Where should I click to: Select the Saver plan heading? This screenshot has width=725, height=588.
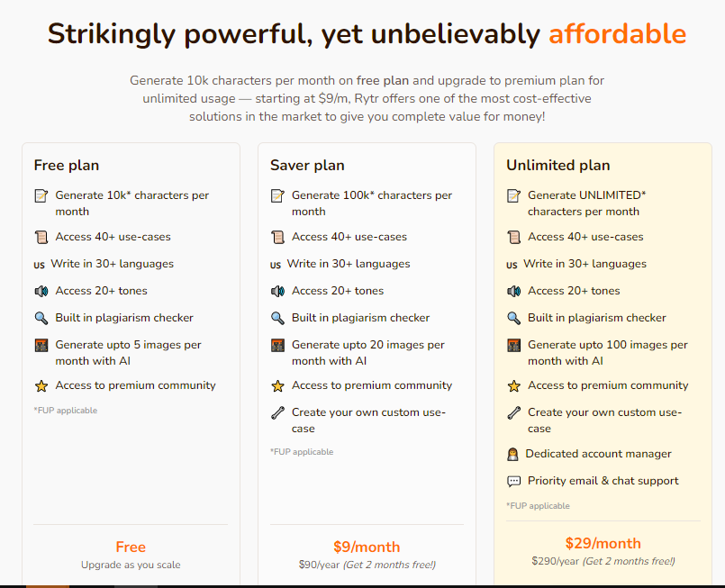[x=307, y=165]
